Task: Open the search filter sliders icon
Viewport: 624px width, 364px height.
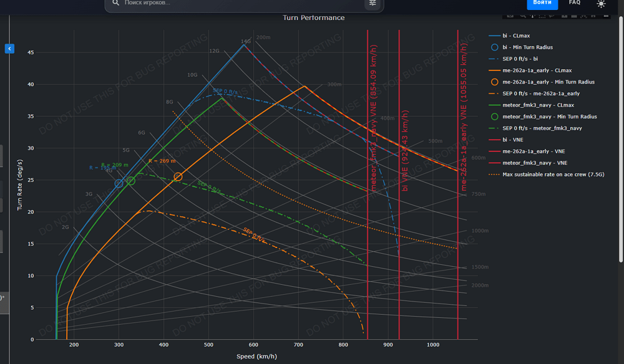Action: point(373,3)
